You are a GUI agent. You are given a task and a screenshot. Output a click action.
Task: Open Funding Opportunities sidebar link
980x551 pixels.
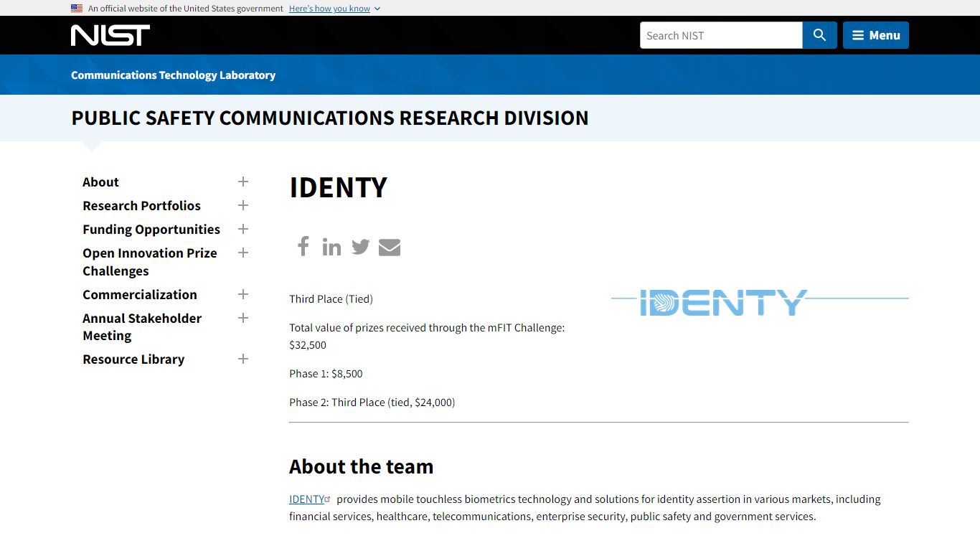tap(151, 230)
